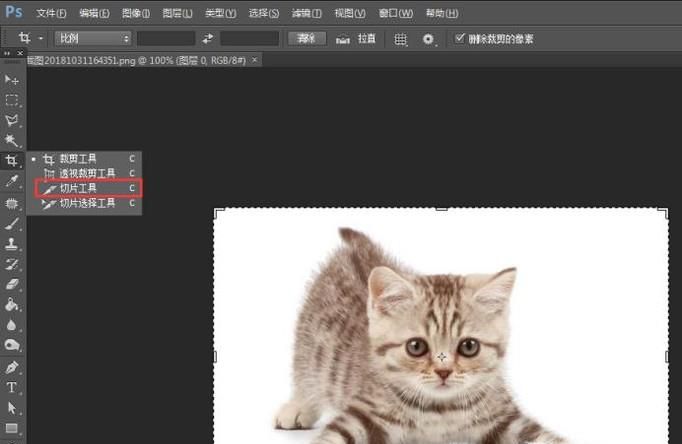Select the Horizontal Type tool
The height and width of the screenshot is (444, 682).
pos(12,387)
